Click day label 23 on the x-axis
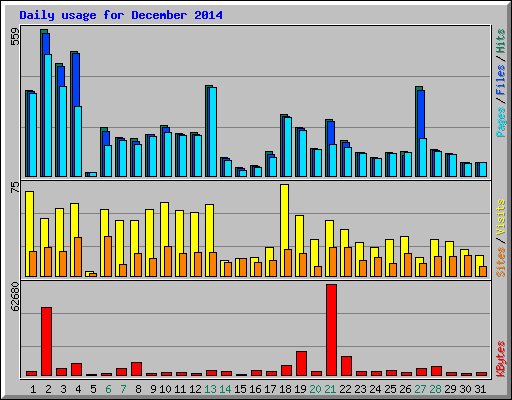512x400 pixels. [361, 389]
